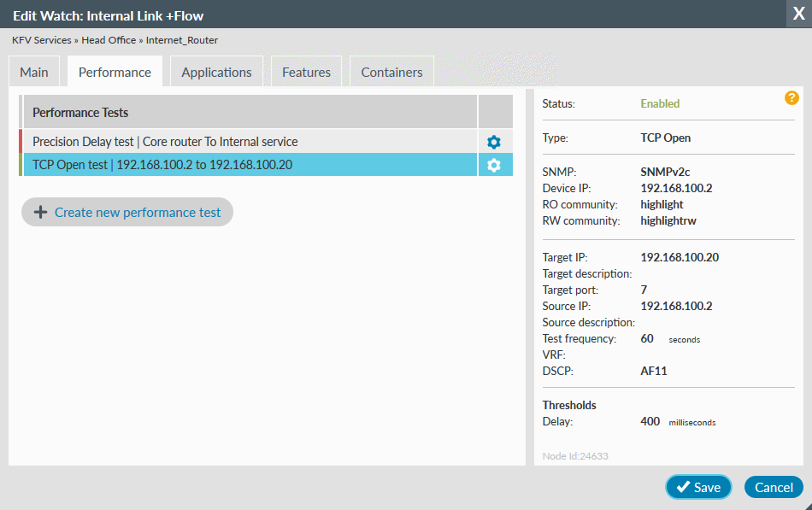The width and height of the screenshot is (812, 510).
Task: Reselect the Performance tab
Action: 115,72
